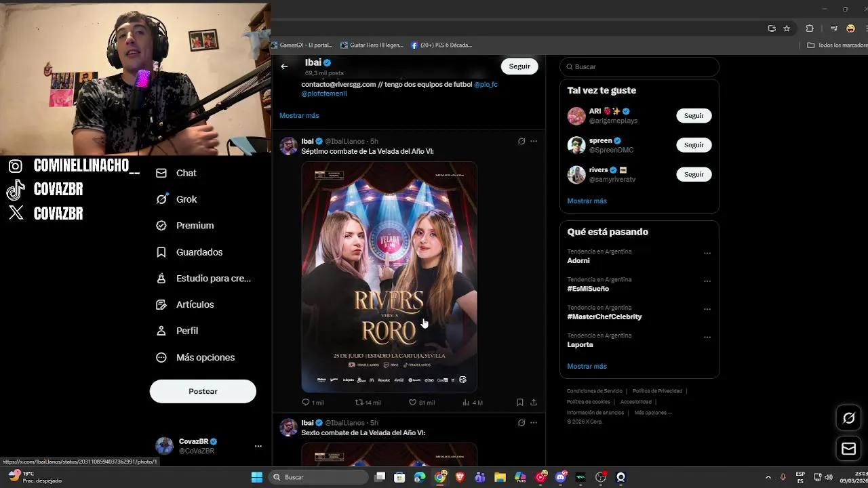
Task: Focus the Buscar search field on X
Action: click(x=639, y=66)
